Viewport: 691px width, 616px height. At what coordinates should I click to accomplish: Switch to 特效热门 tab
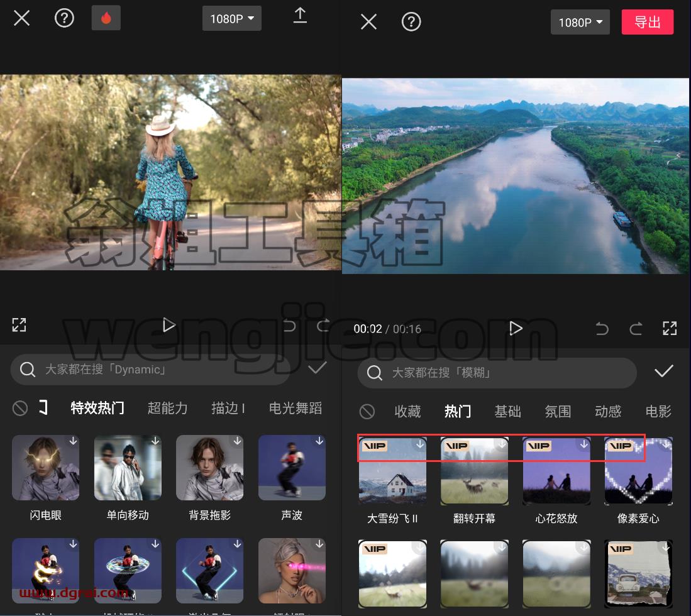97,408
